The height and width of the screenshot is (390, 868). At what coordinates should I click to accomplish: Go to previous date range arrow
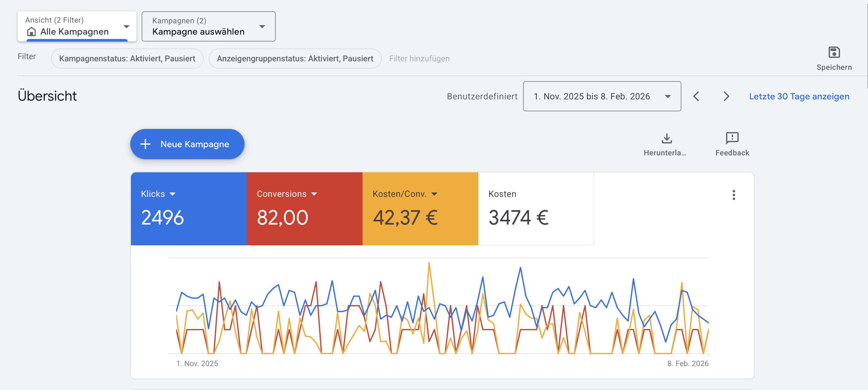point(696,96)
